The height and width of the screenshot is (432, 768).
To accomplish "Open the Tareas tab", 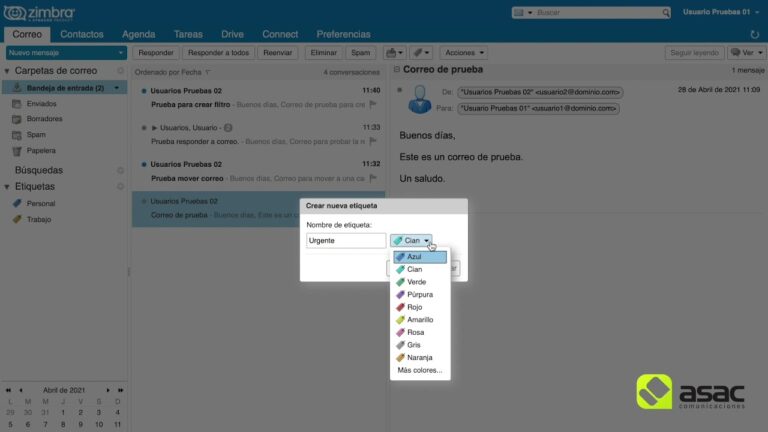I will (188, 34).
